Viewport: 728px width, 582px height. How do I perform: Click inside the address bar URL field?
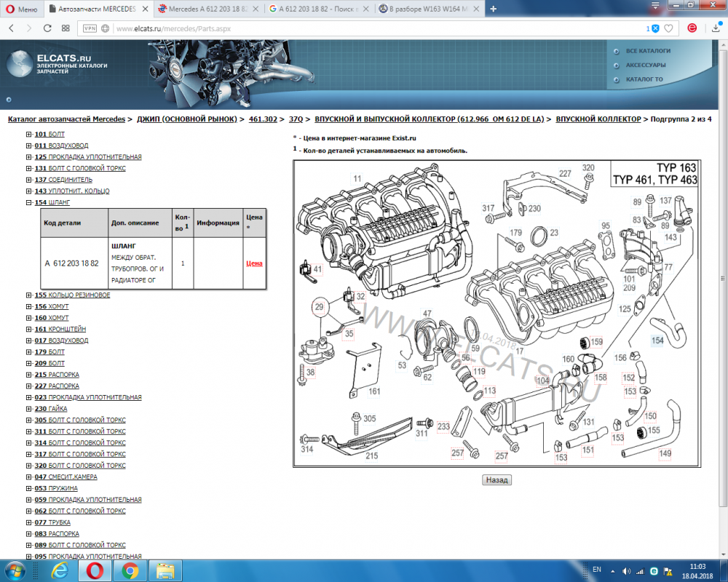pos(291,30)
